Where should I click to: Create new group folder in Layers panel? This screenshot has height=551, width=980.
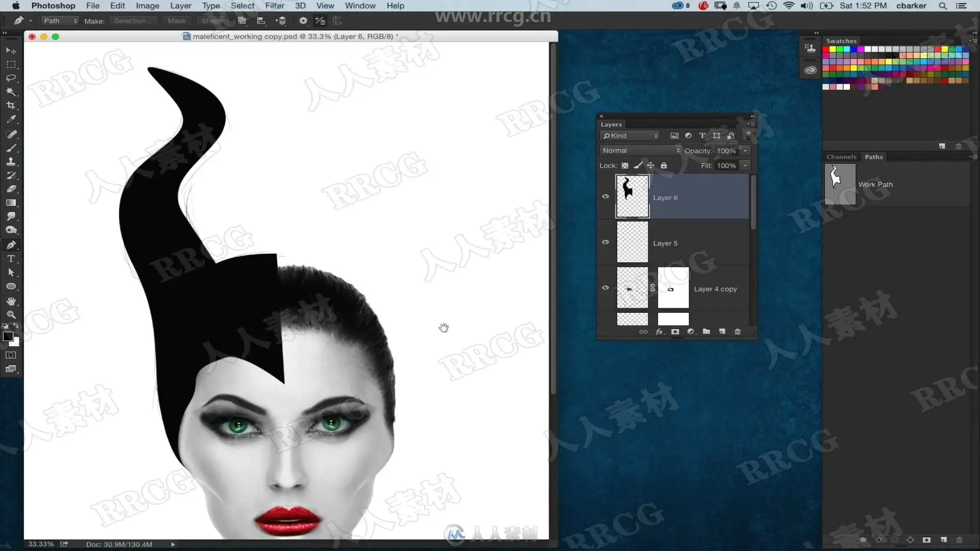[706, 332]
